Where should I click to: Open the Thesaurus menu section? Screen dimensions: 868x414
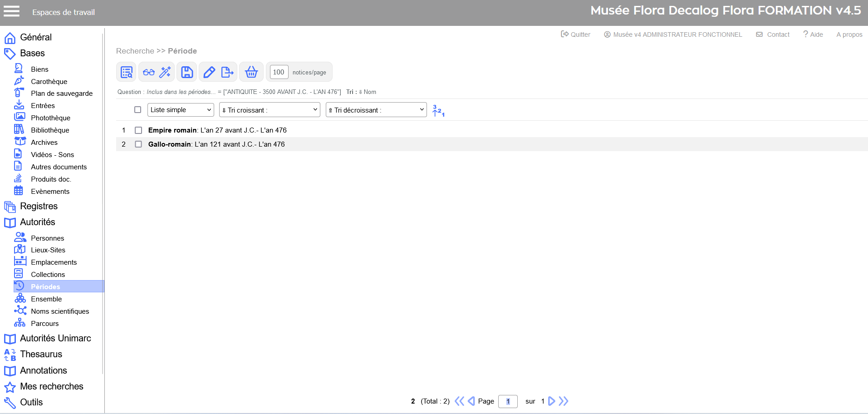coord(41,354)
